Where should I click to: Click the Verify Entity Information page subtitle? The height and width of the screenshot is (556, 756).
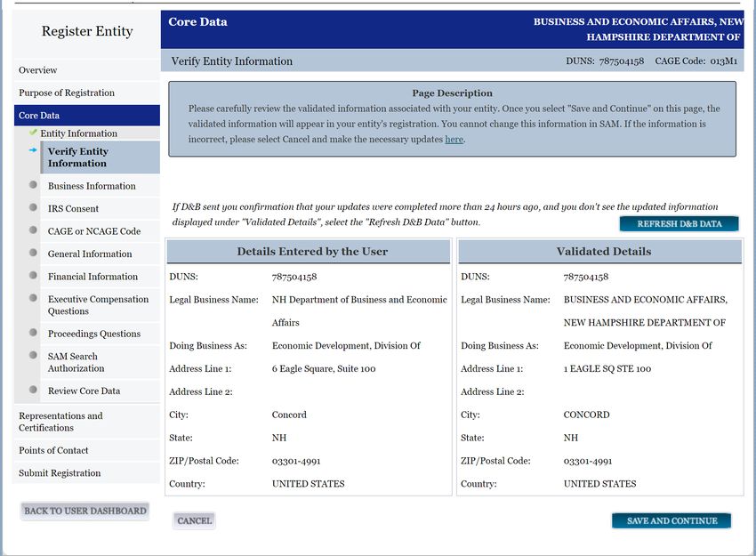[x=232, y=61]
